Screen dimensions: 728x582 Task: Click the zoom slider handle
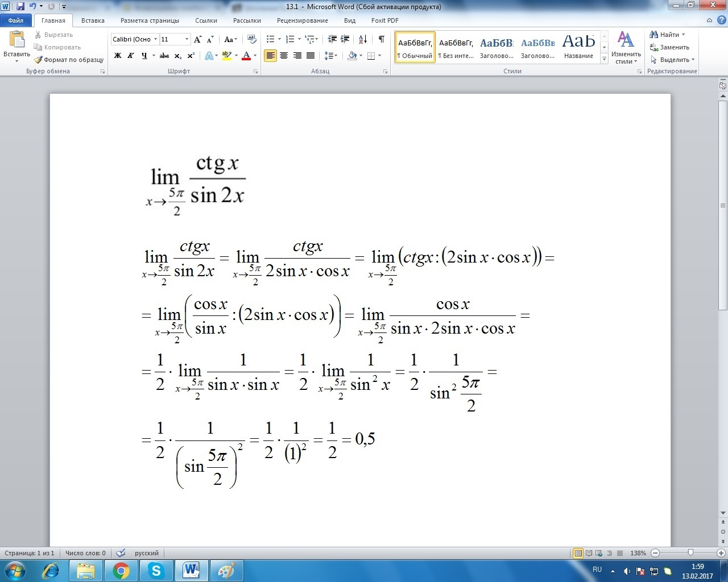(690, 553)
